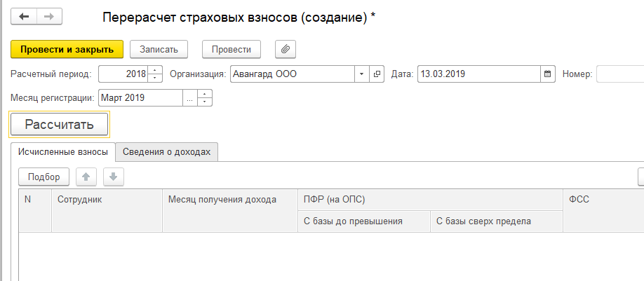The height and width of the screenshot is (281, 644).
Task: Go back with the left arrow
Action: 25,16
